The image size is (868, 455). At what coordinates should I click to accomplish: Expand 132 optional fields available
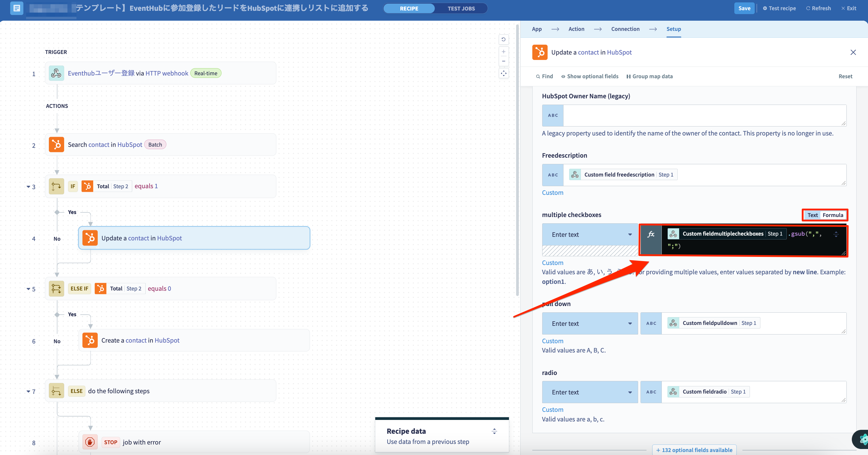pyautogui.click(x=694, y=450)
